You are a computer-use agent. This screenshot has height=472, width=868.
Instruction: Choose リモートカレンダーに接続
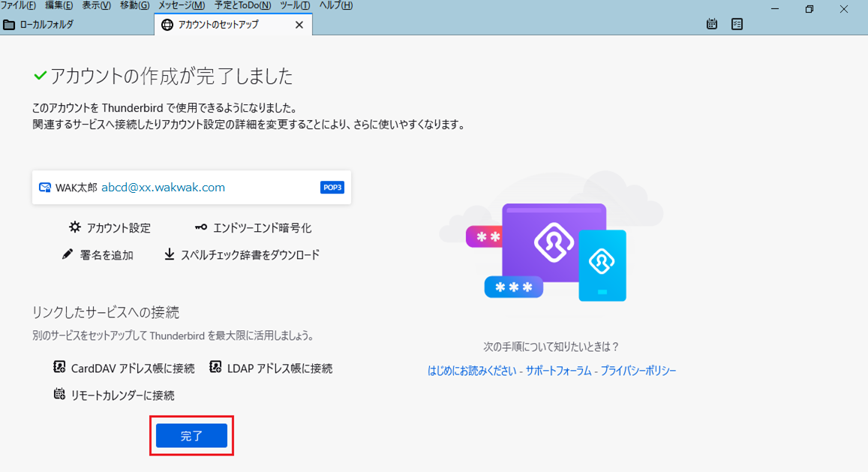coord(122,395)
